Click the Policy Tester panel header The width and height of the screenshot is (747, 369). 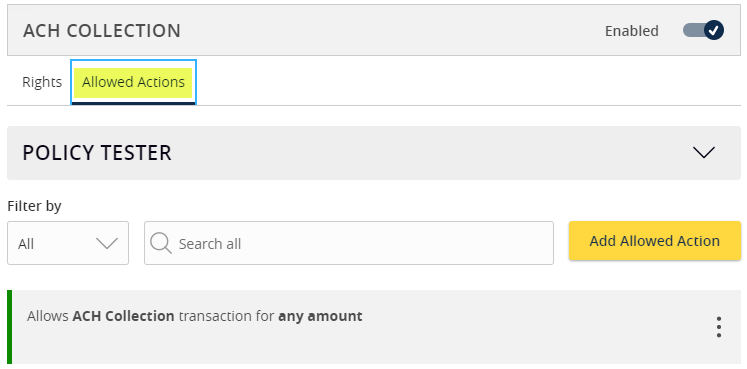(374, 153)
